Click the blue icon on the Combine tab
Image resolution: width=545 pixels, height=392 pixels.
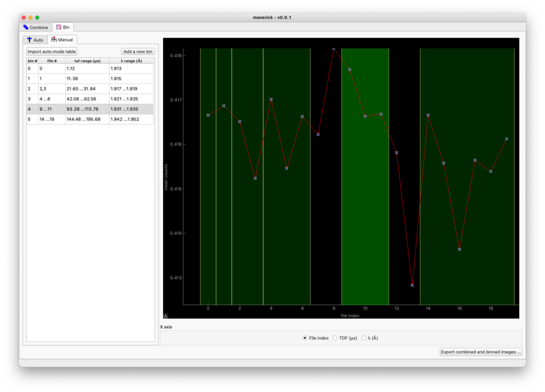pos(24,27)
